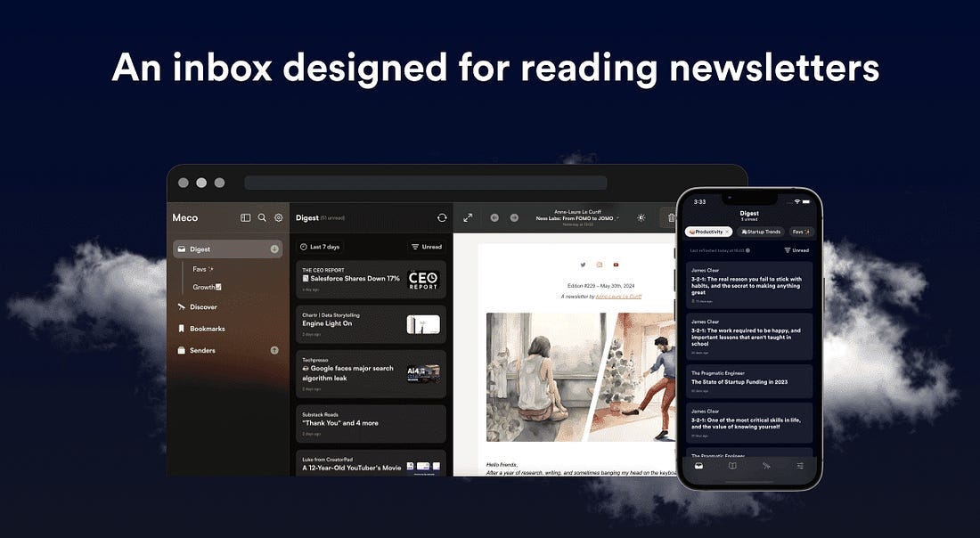This screenshot has height=538, width=980.
Task: Remove the Productivity chip with its X
Action: click(x=728, y=232)
